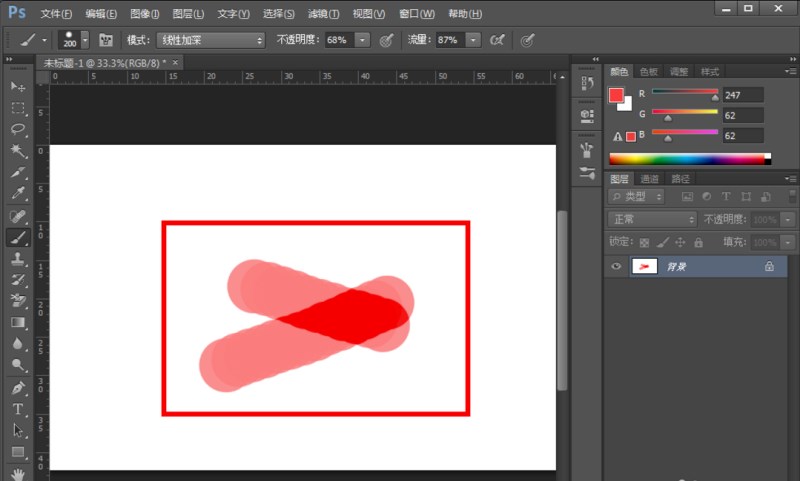Viewport: 800px width, 481px height.
Task: Close the 未标题-1 document tab
Action: 176,62
